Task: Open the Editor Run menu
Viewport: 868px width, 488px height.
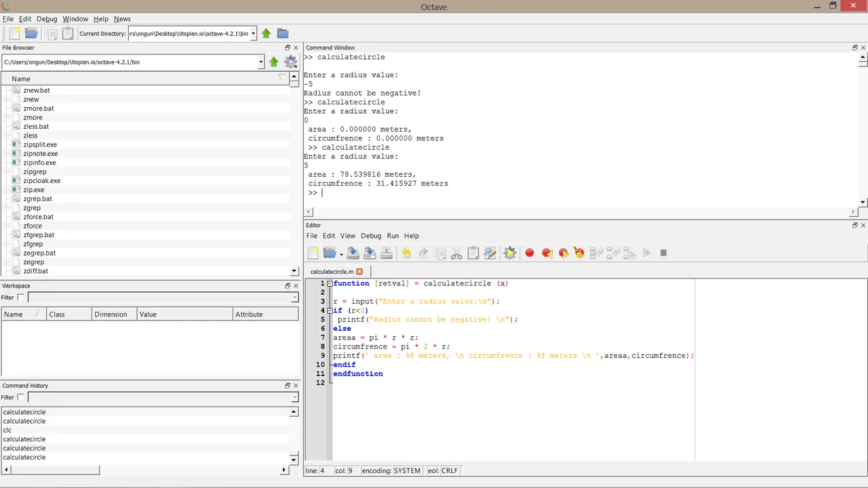Action: (393, 236)
